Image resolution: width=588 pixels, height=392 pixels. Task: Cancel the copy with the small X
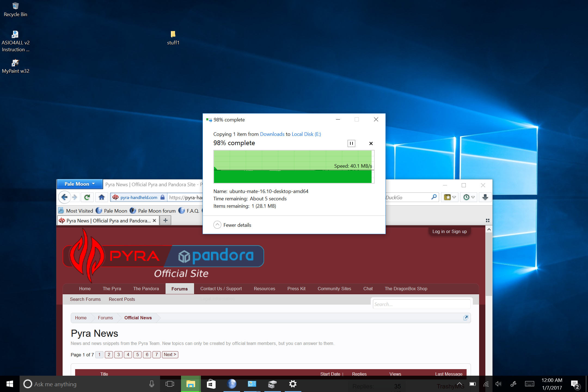[371, 143]
